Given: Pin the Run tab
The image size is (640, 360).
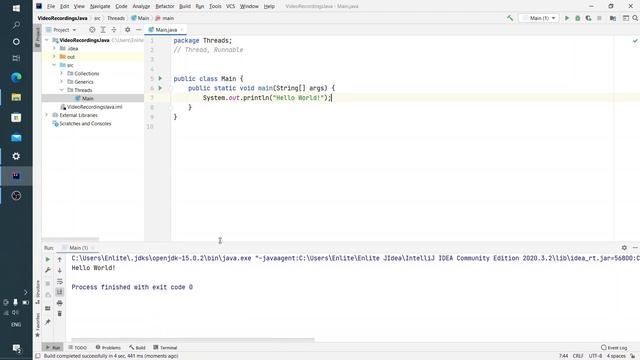Looking at the screenshot, I should click(x=48, y=322).
